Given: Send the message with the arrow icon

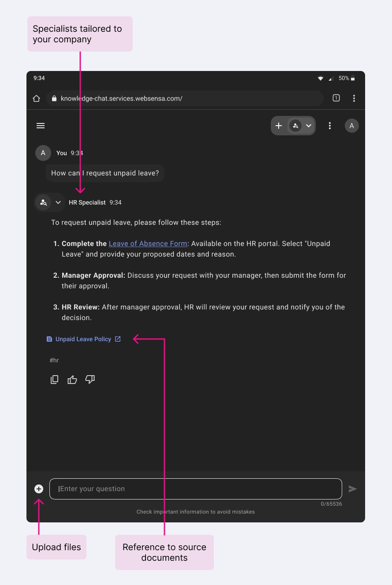Looking at the screenshot, I should [x=352, y=488].
